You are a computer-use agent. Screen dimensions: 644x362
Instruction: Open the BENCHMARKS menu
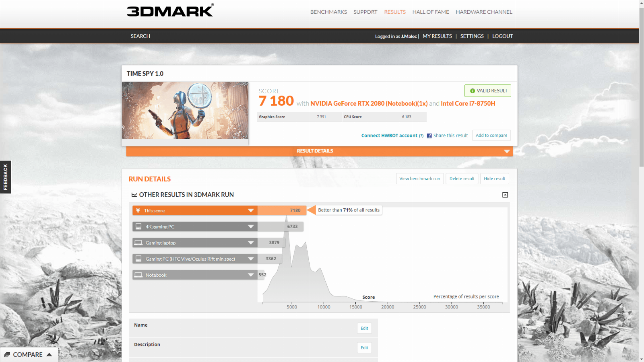click(x=328, y=12)
